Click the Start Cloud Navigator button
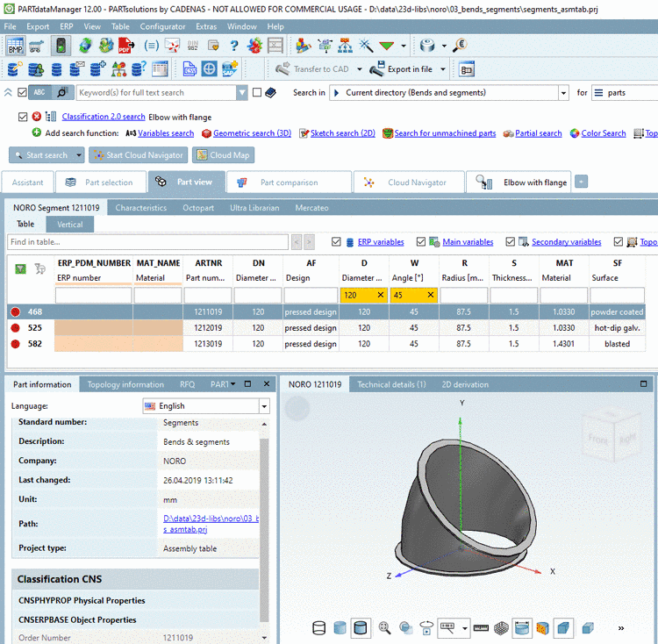Image resolution: width=658 pixels, height=644 pixels. [139, 155]
